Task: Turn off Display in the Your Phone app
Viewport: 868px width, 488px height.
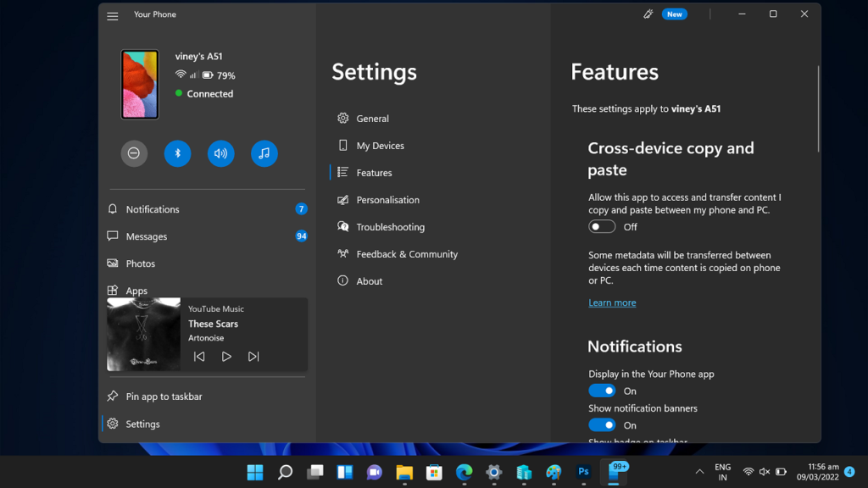Action: pos(602,391)
